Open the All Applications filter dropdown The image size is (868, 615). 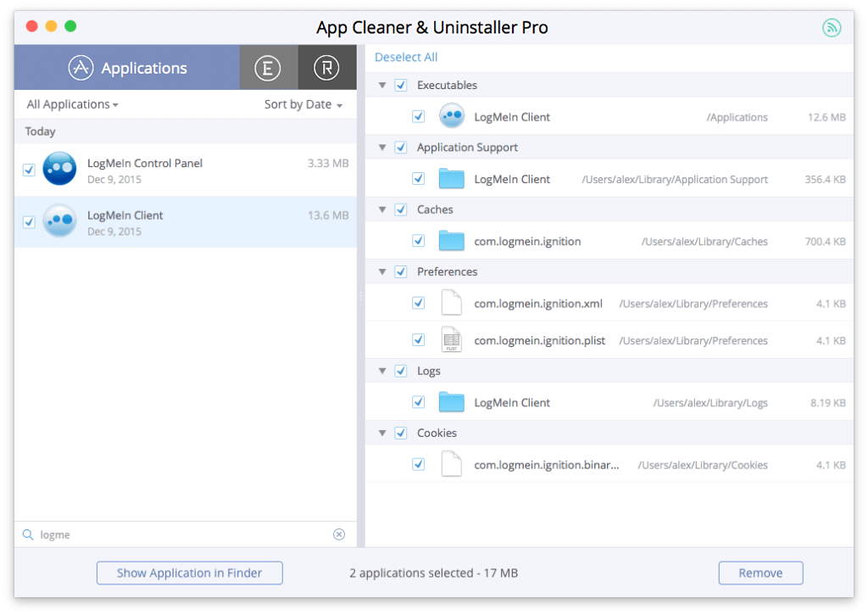[73, 104]
